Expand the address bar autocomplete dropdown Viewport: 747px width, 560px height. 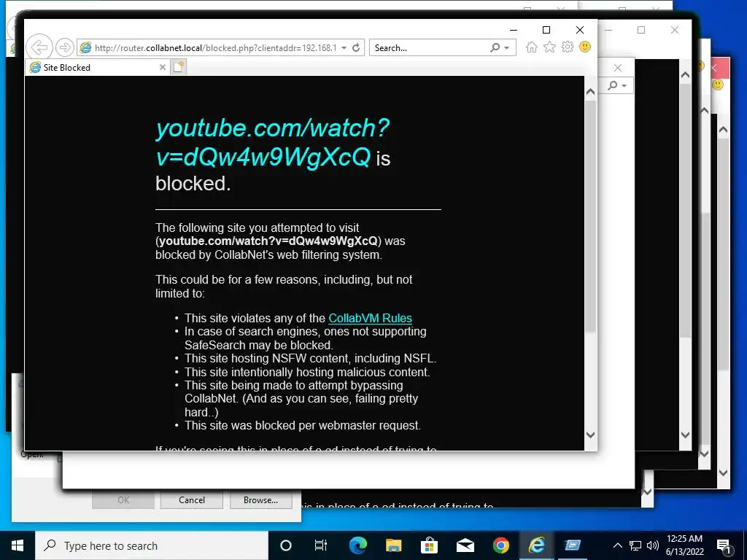(344, 47)
